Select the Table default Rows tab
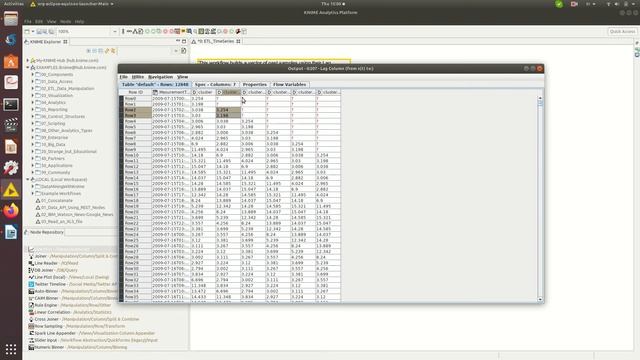 point(155,84)
